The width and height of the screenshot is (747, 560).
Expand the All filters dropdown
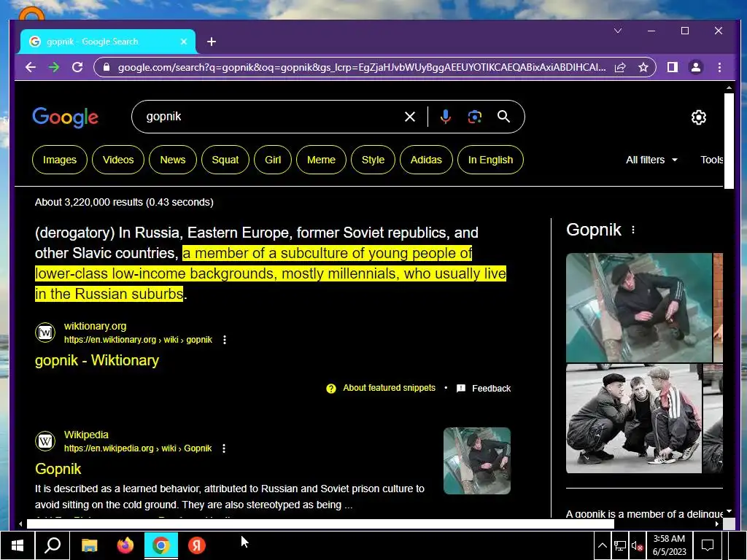point(651,160)
